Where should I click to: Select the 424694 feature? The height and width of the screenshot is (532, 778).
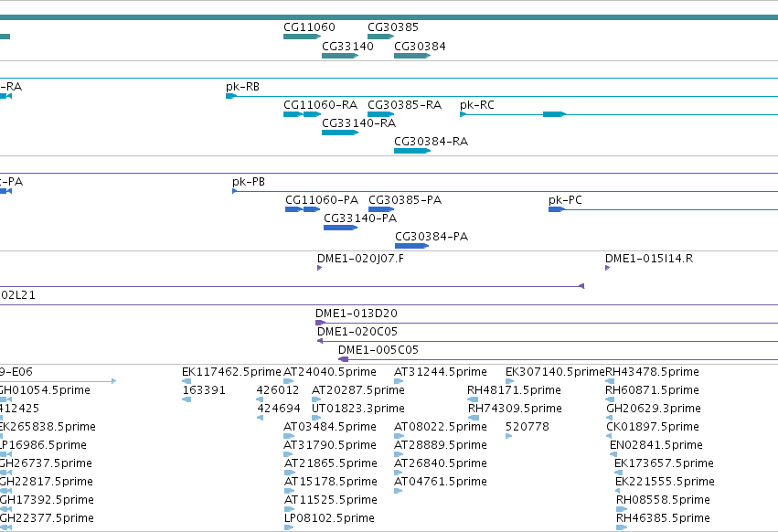click(260, 419)
